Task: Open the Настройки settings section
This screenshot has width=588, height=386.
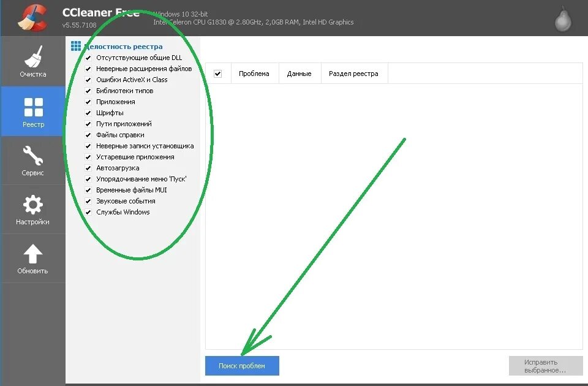Action: coord(33,210)
